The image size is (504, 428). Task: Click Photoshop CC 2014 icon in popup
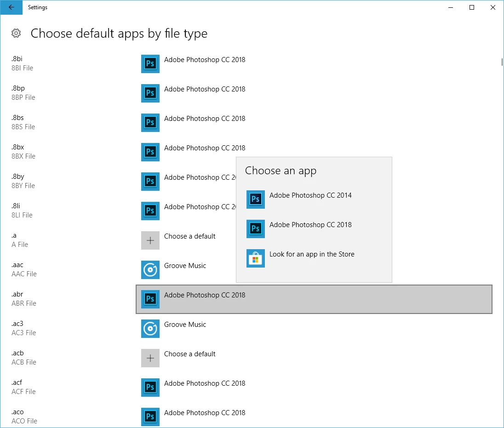pyautogui.click(x=256, y=199)
